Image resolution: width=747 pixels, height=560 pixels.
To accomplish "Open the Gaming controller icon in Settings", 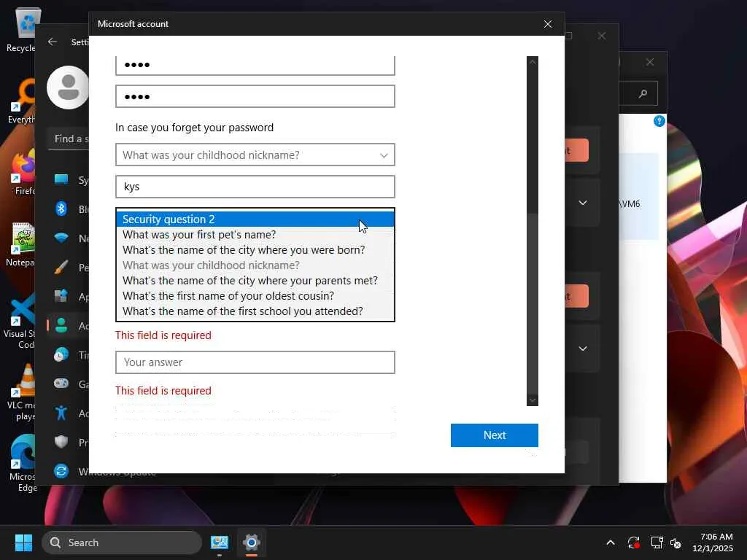I will (x=61, y=384).
